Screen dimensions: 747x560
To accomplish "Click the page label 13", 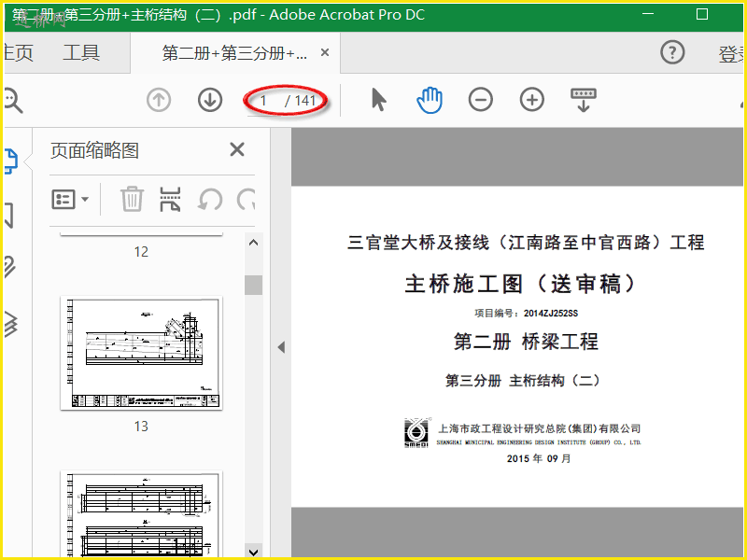I will click(141, 426).
